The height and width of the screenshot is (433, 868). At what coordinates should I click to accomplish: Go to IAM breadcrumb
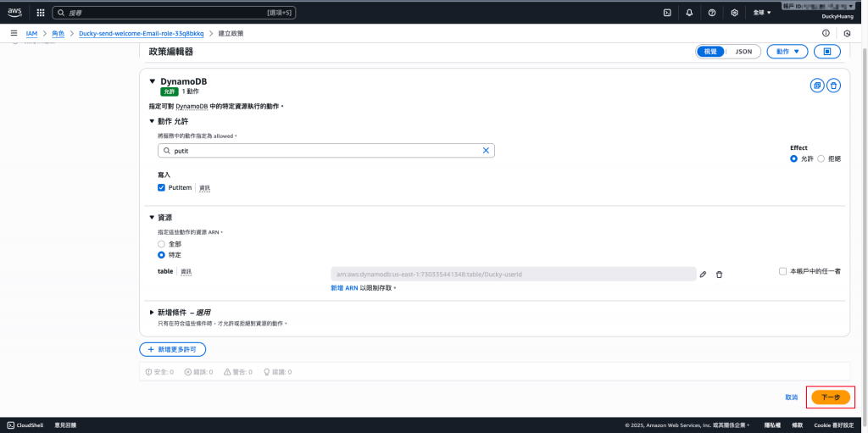[31, 34]
